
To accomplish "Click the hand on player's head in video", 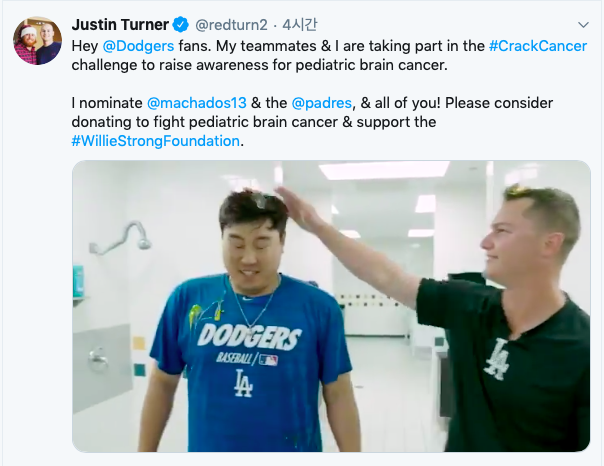I will 300,207.
